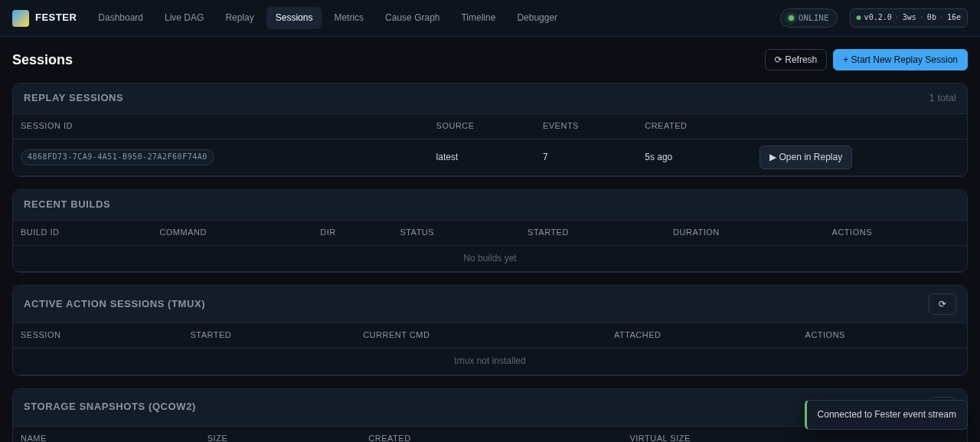Image resolution: width=980 pixels, height=442 pixels.
Task: Click 'Storage Snapshots (QCOW2)' heading
Action: [x=109, y=407]
